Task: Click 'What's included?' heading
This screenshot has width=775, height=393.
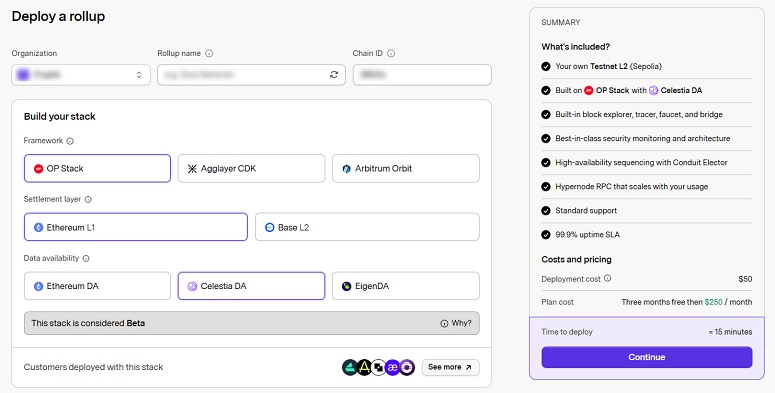Action: [576, 47]
